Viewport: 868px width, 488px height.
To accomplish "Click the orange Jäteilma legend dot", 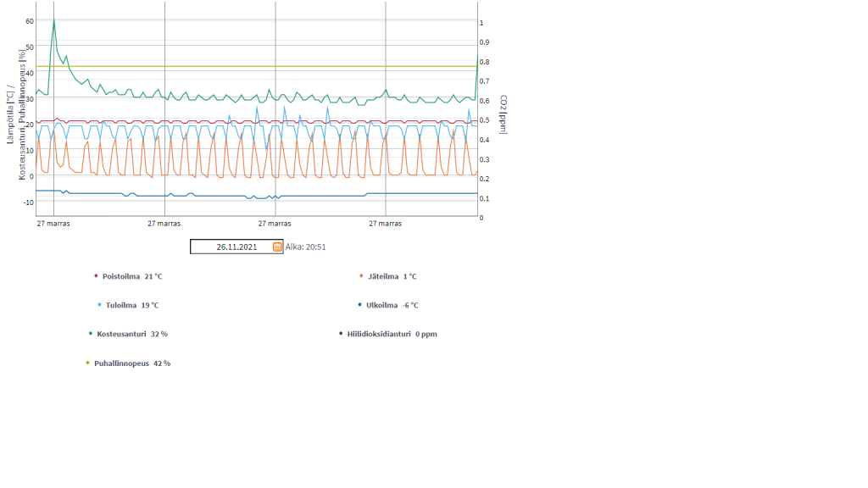I will point(360,275).
